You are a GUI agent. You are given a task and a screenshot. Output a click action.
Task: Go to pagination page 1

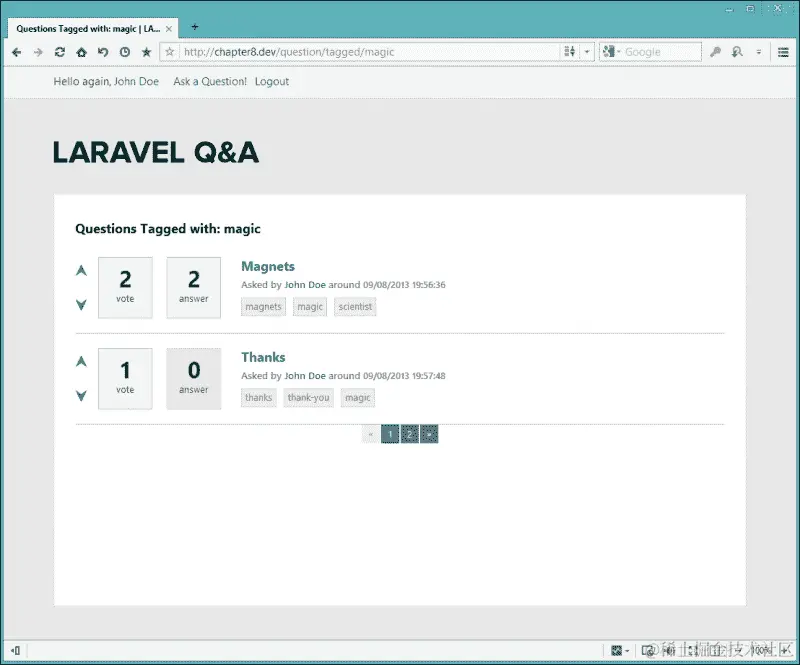point(390,434)
